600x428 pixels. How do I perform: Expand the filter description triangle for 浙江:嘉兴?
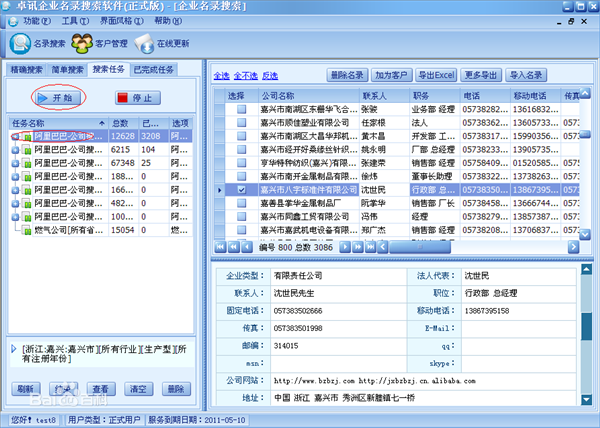pyautogui.click(x=14, y=349)
